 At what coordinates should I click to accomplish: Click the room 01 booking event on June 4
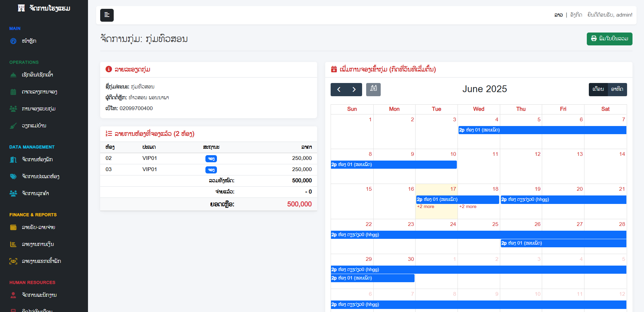click(542, 130)
